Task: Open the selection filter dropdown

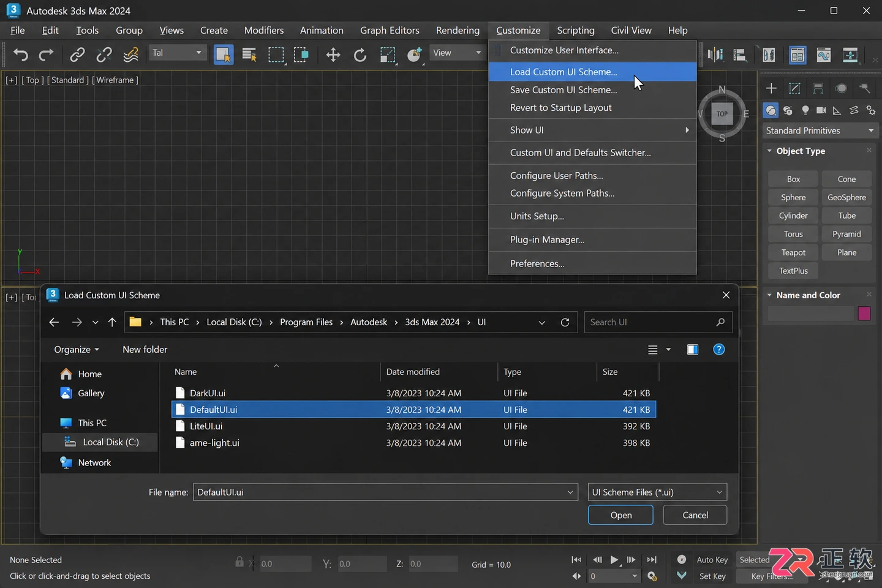Action: click(x=176, y=53)
